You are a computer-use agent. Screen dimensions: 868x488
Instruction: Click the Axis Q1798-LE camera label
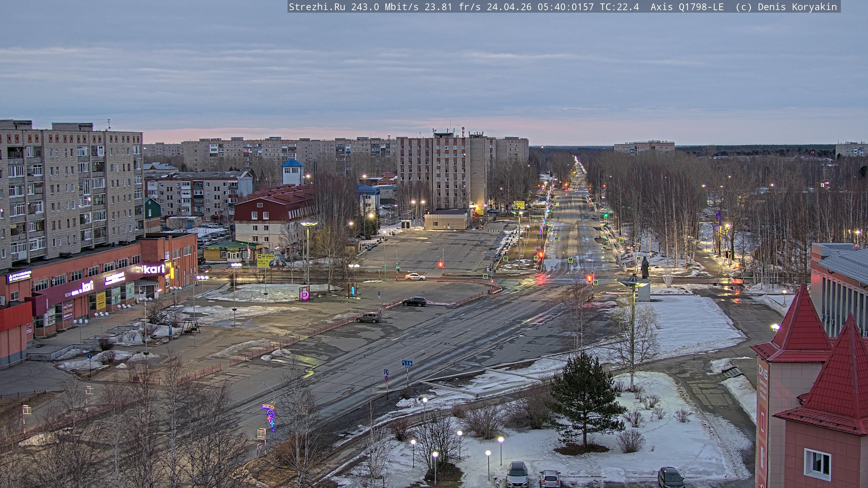(687, 7)
